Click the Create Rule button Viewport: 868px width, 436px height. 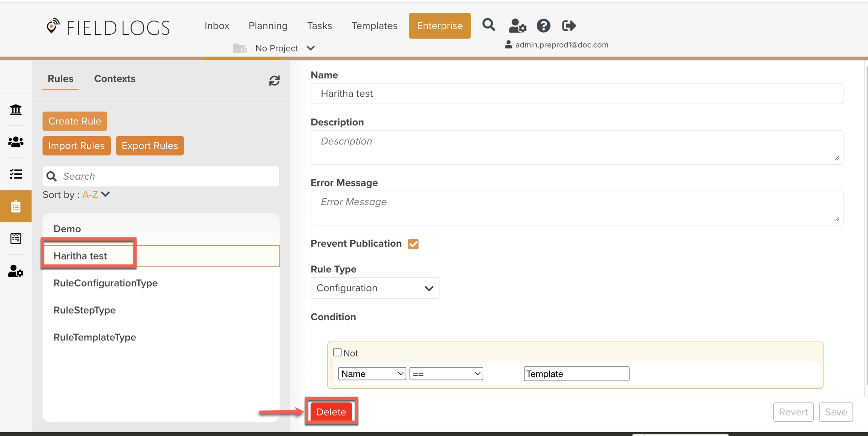pyautogui.click(x=75, y=121)
